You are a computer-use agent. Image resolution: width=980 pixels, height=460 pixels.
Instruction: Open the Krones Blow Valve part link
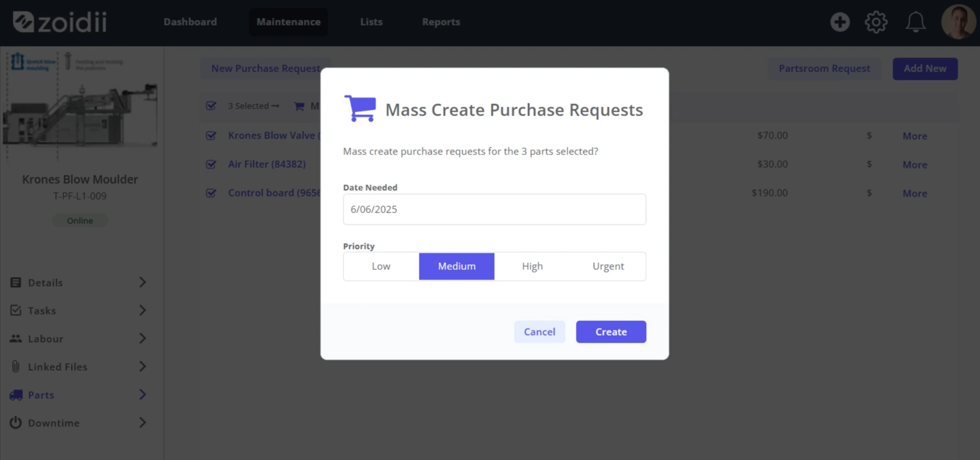point(274,135)
